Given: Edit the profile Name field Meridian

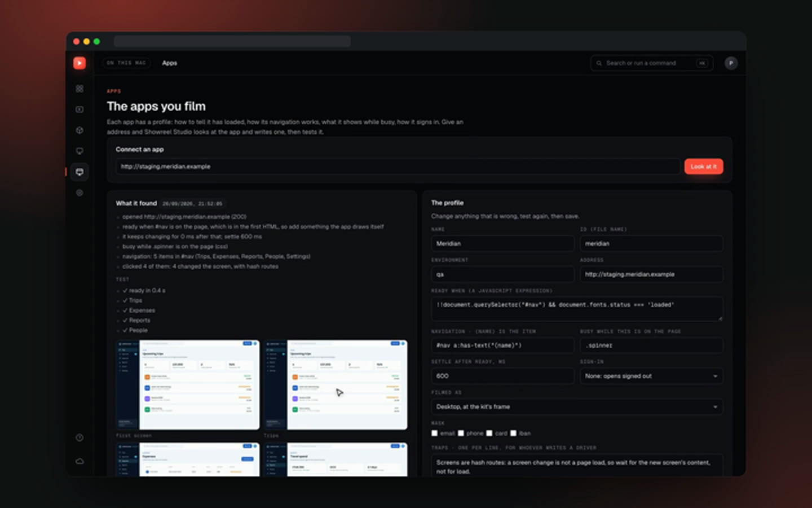Looking at the screenshot, I should (x=502, y=243).
